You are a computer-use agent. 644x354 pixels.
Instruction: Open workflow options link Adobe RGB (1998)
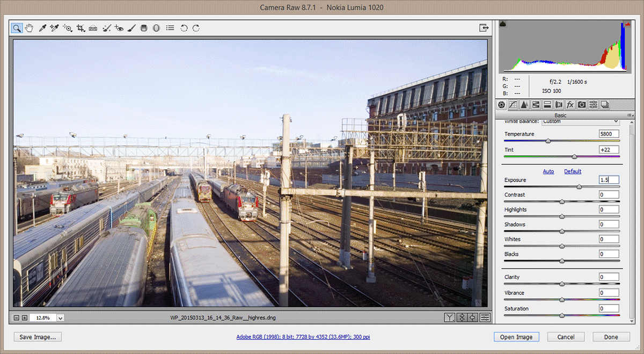pos(303,337)
